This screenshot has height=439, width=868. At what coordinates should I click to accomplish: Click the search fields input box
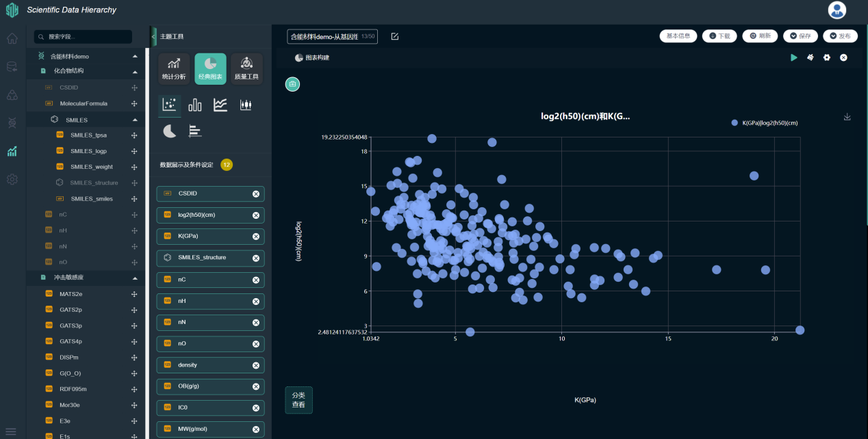pyautogui.click(x=83, y=36)
